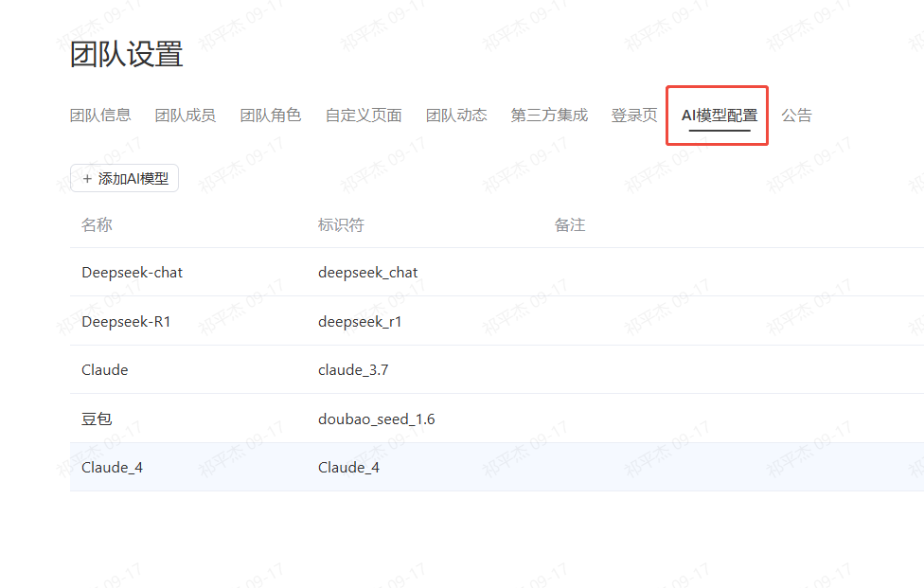Click the 备注 column header
Image resolution: width=924 pixels, height=588 pixels.
coord(570,225)
